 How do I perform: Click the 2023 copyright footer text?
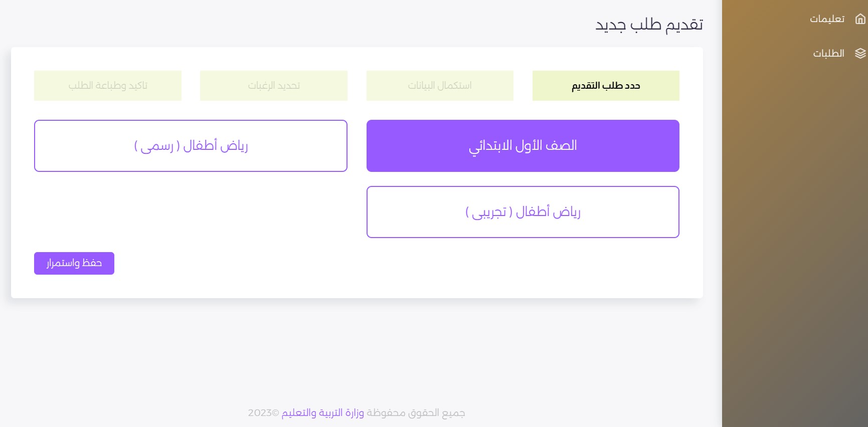264,412
